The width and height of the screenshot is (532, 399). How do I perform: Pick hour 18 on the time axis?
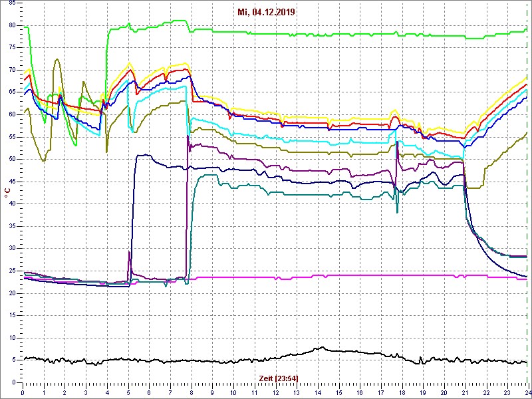pyautogui.click(x=402, y=392)
